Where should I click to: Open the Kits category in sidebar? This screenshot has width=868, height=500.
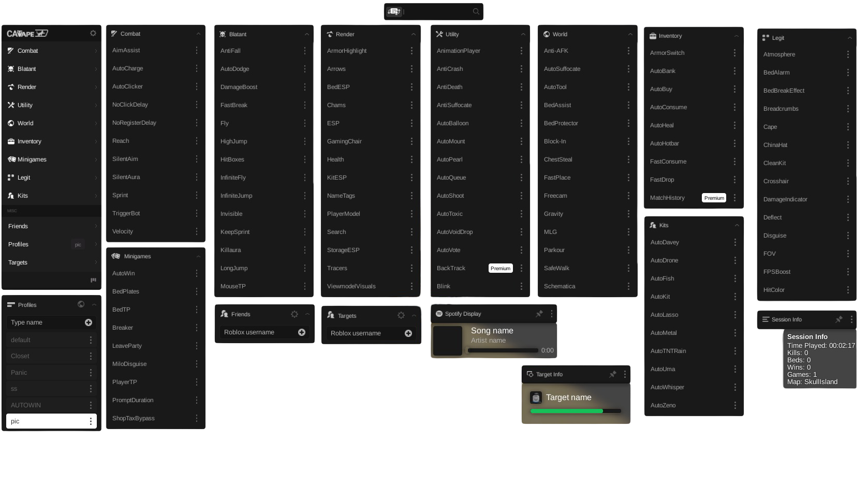(x=23, y=196)
